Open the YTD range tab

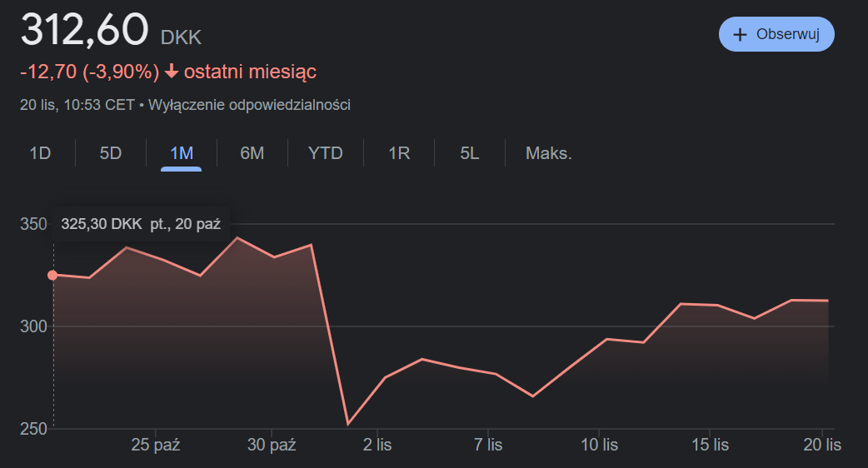click(x=325, y=153)
